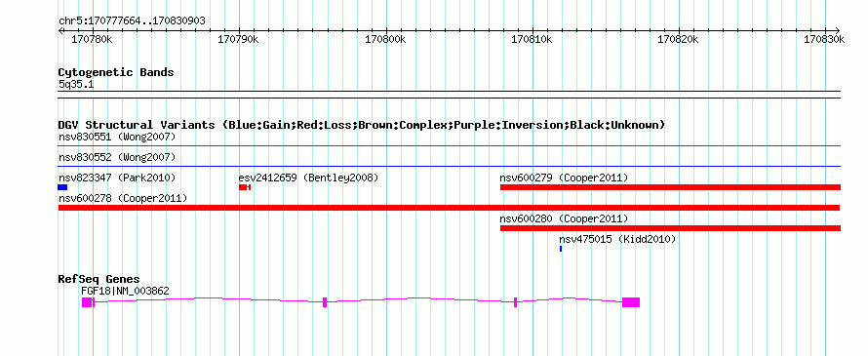Click the last large FGF18 exon block
This screenshot has height=356, width=868.
tap(630, 302)
